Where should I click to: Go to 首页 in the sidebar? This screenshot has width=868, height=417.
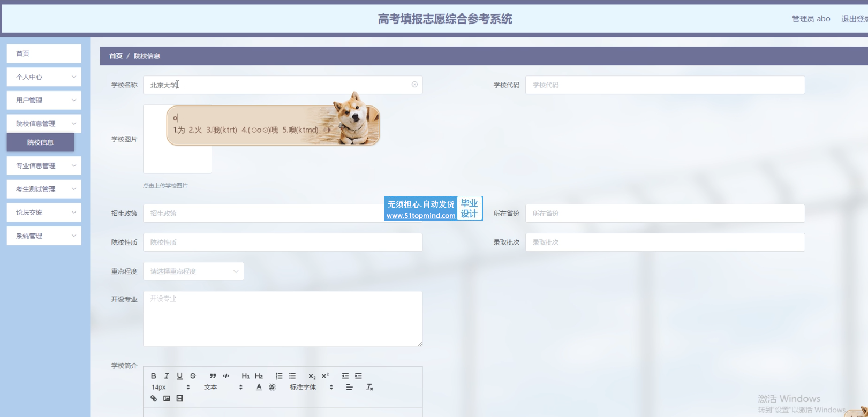click(44, 54)
